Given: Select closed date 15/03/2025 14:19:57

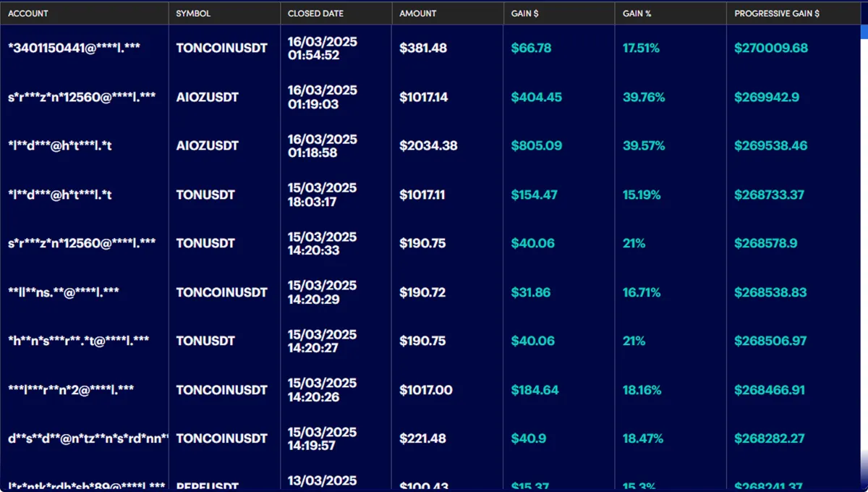Looking at the screenshot, I should click(323, 438).
